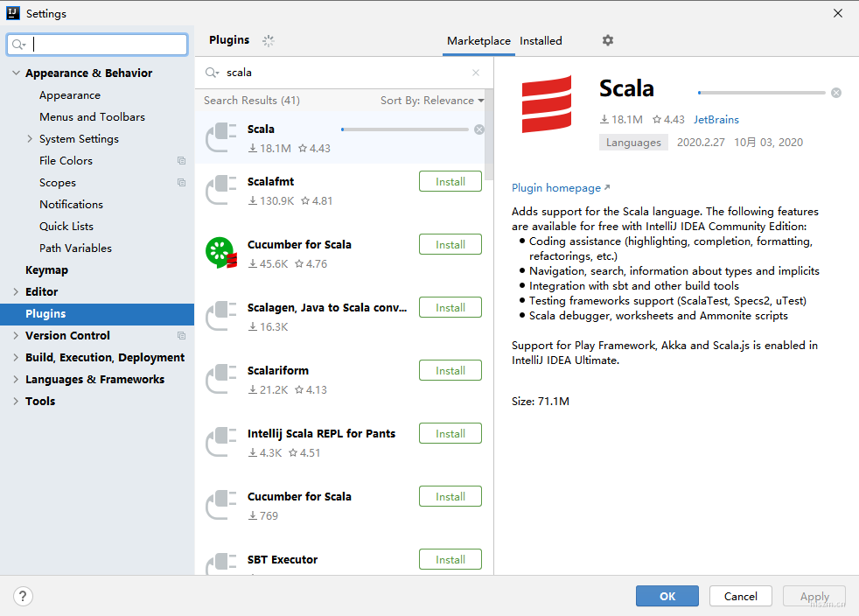Click the settings search magnifier icon
Screen dimensions: 859x616
pos(18,45)
